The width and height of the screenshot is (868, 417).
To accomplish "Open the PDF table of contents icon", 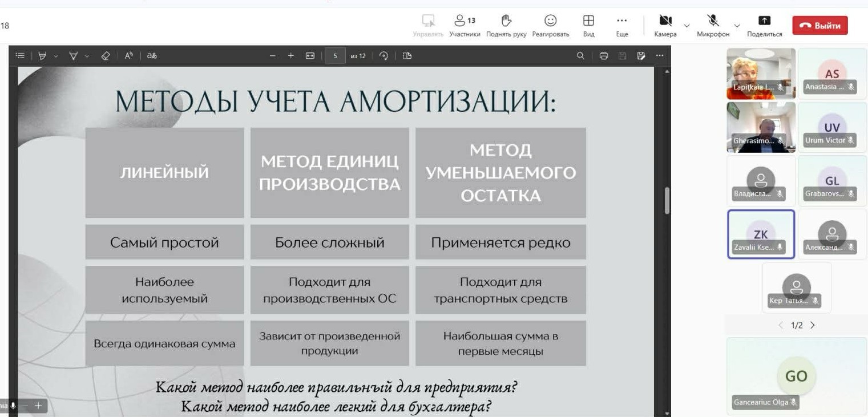I will (x=20, y=56).
